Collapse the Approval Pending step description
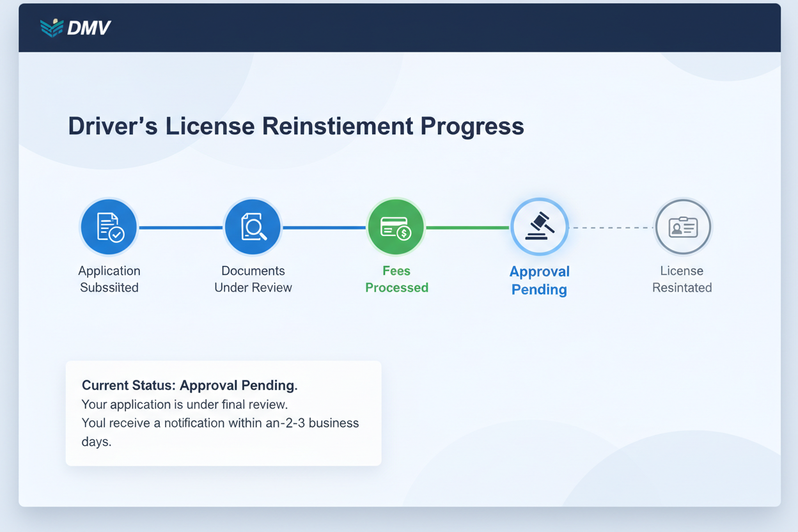Viewport: 798px width, 532px height. click(x=539, y=280)
